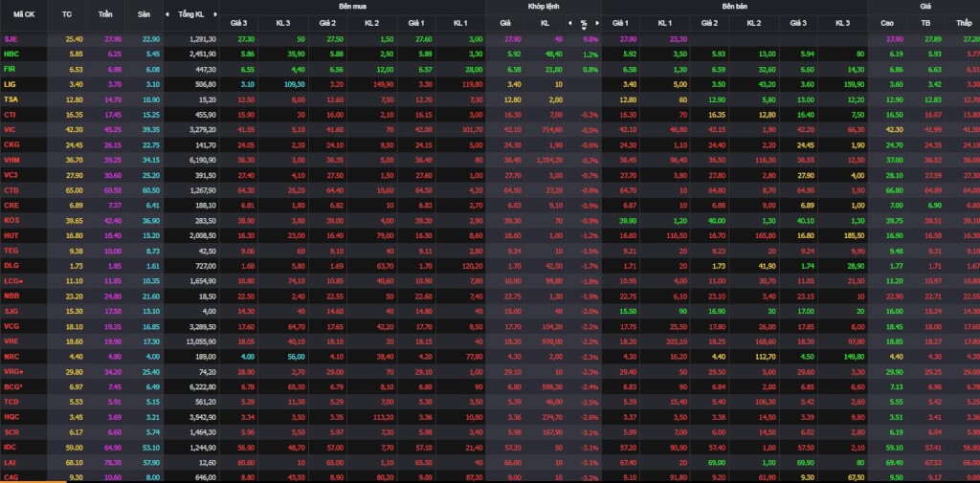Viewport: 980px width, 483px height.
Task: Click the Khớp lệnh group header
Action: (x=544, y=6)
